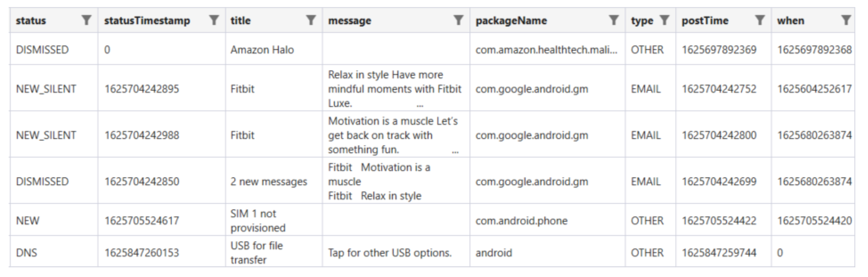Select the 'Tap for other USB options.' message
The width and height of the screenshot is (868, 277).
click(389, 252)
